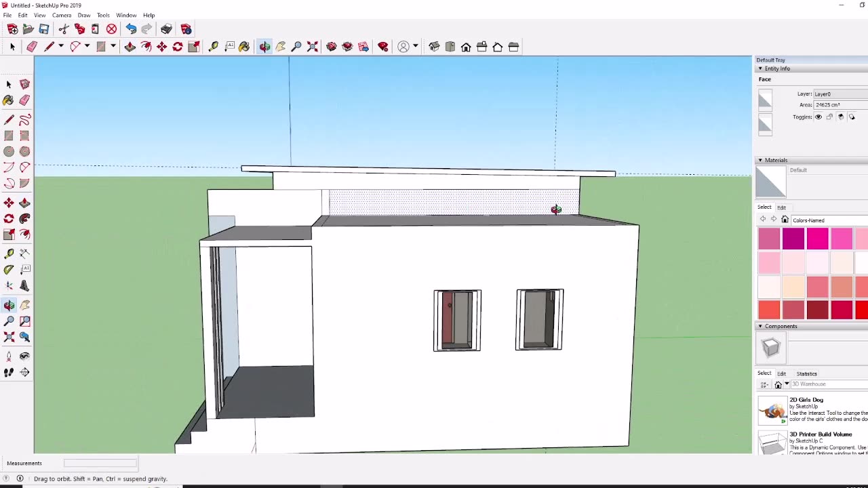Select the Axes tool
Screen dimensions: 868x488
tap(9, 285)
